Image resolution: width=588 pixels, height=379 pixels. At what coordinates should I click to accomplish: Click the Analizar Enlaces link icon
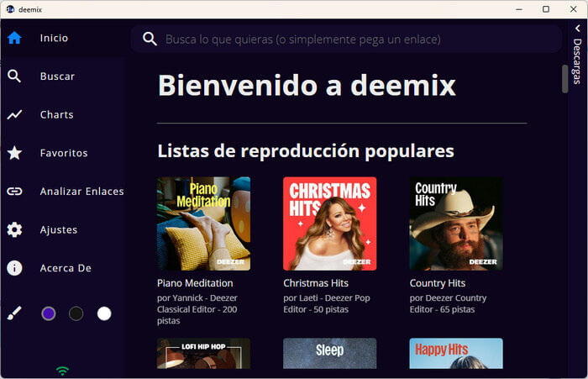coord(14,192)
